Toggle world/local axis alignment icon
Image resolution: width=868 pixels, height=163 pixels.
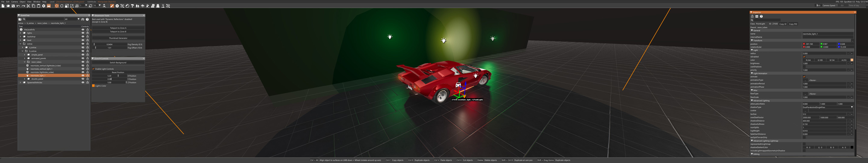[x=72, y=6]
